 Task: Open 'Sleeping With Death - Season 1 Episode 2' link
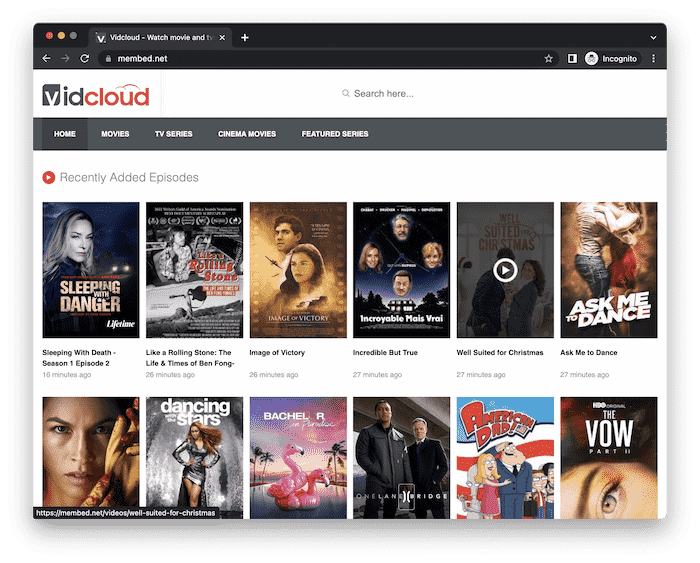coord(79,358)
